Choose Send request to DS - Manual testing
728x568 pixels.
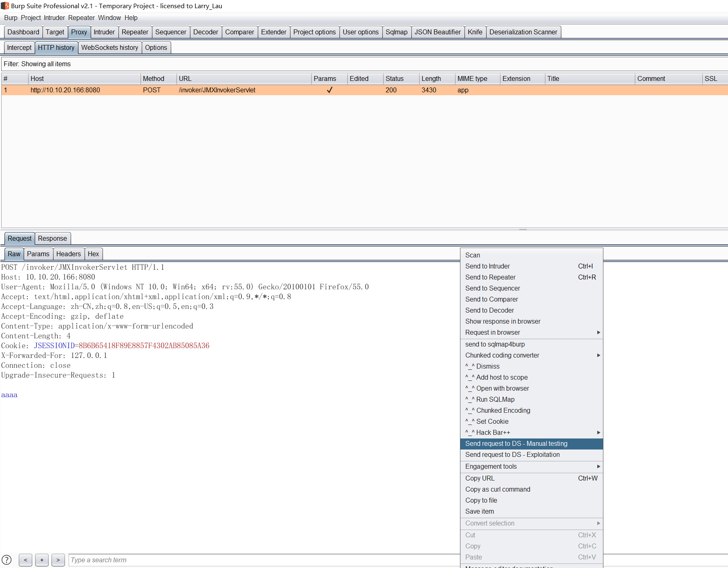(x=531, y=443)
